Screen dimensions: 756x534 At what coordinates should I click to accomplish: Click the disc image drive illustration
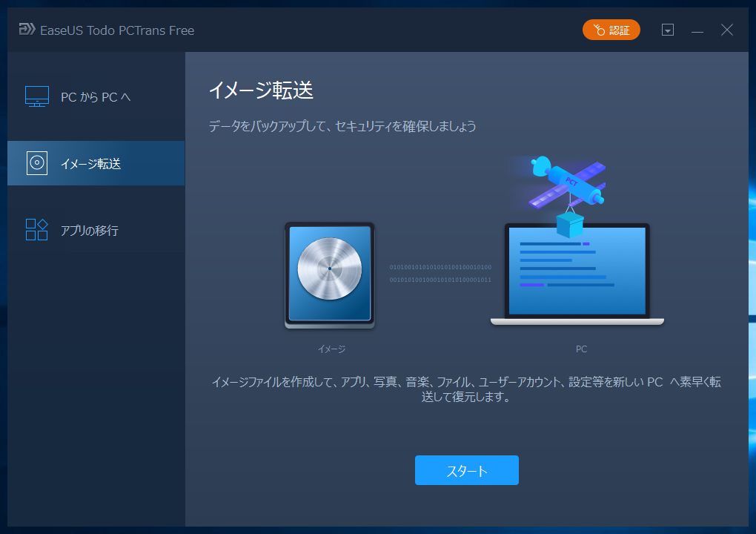click(x=330, y=275)
